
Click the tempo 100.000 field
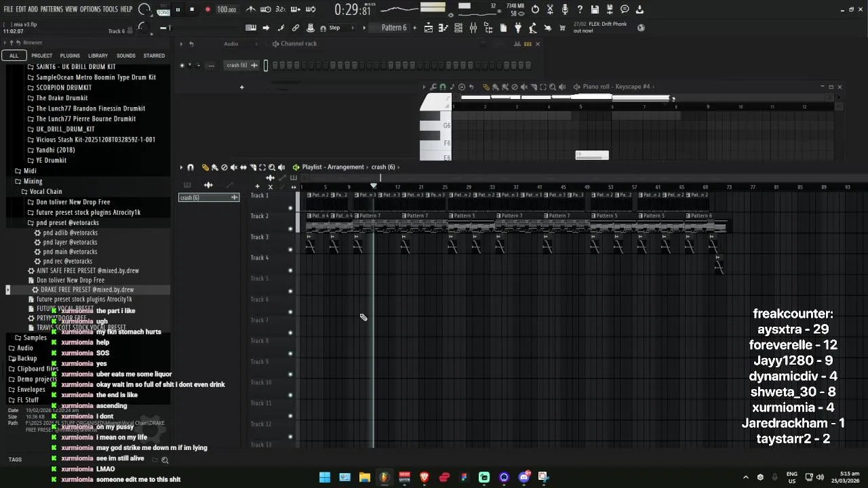tap(226, 9)
